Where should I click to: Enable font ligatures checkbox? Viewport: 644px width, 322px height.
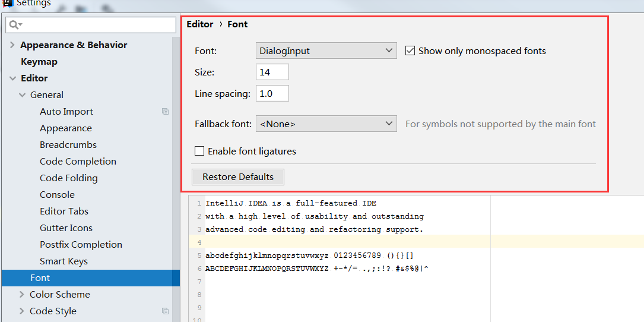pos(199,151)
